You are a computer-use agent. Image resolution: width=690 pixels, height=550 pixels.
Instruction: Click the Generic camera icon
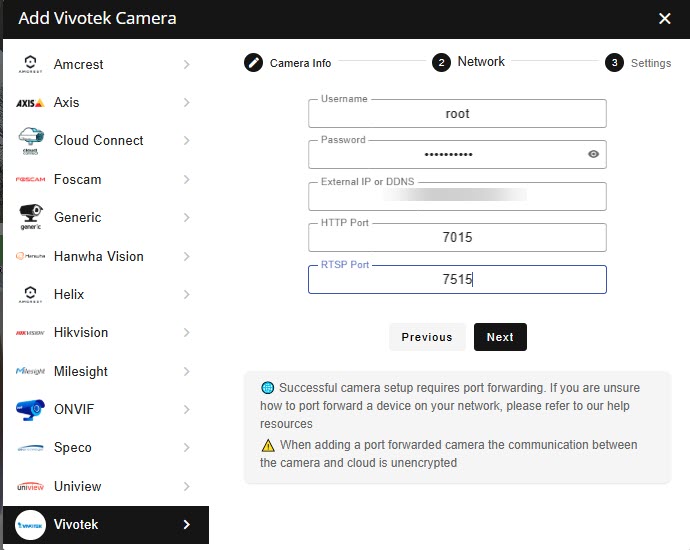pos(30,218)
